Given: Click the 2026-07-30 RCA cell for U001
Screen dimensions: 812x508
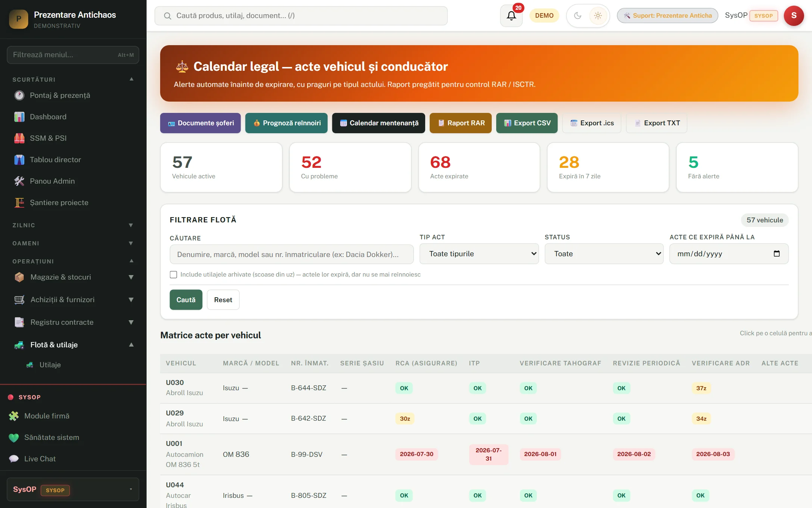Looking at the screenshot, I should (417, 454).
